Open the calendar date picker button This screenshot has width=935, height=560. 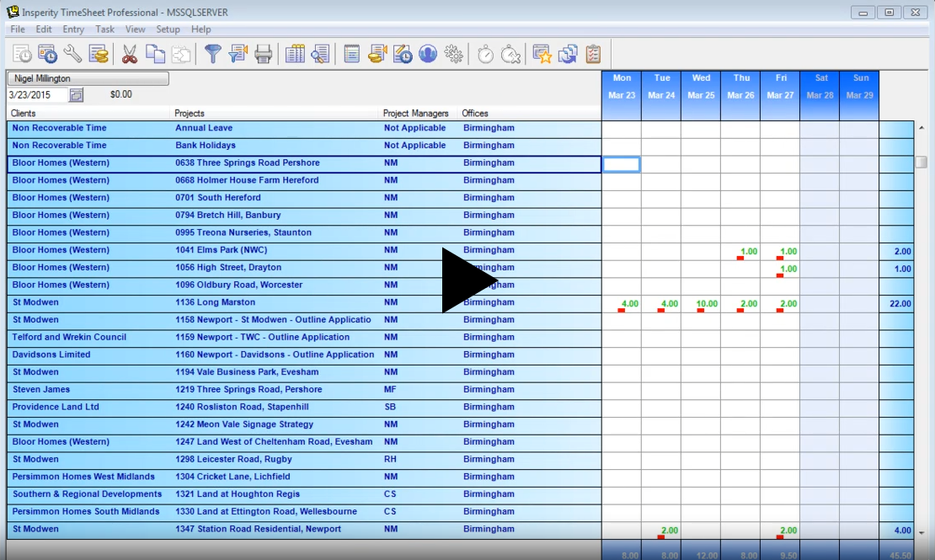(77, 95)
